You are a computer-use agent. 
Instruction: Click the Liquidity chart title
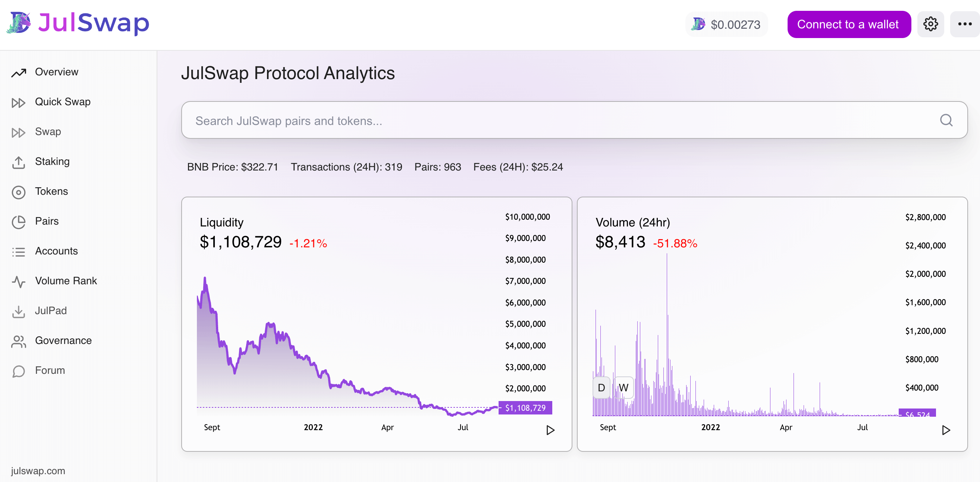pyautogui.click(x=222, y=223)
